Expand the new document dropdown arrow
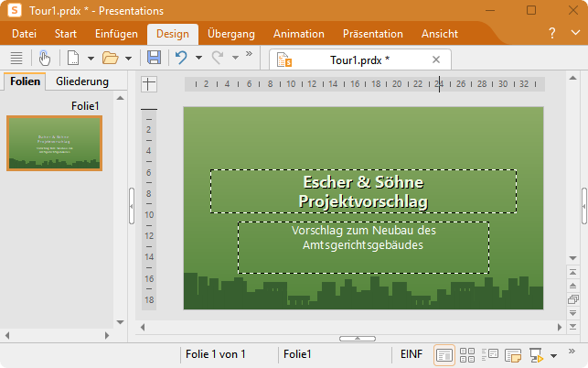588x368 pixels. click(x=91, y=59)
